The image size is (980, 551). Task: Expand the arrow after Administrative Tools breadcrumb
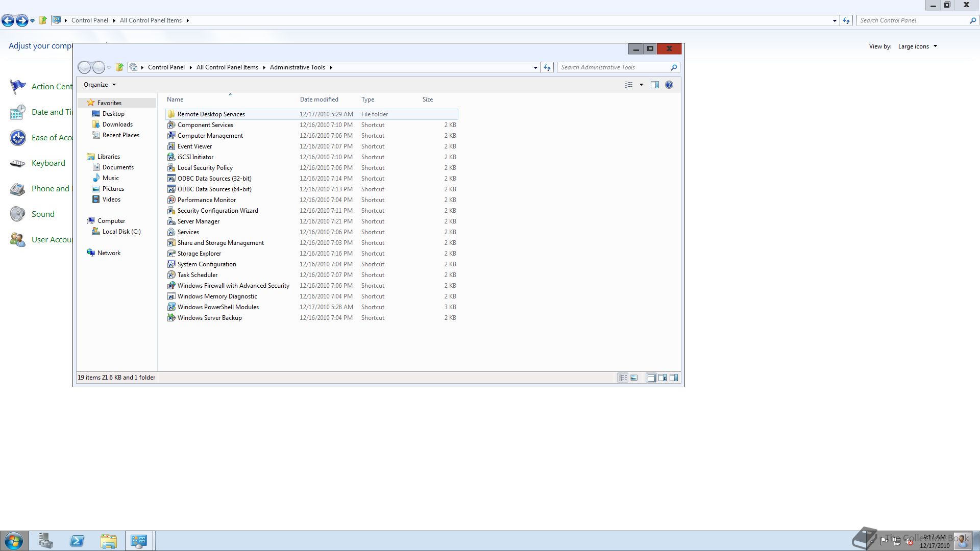click(x=331, y=67)
